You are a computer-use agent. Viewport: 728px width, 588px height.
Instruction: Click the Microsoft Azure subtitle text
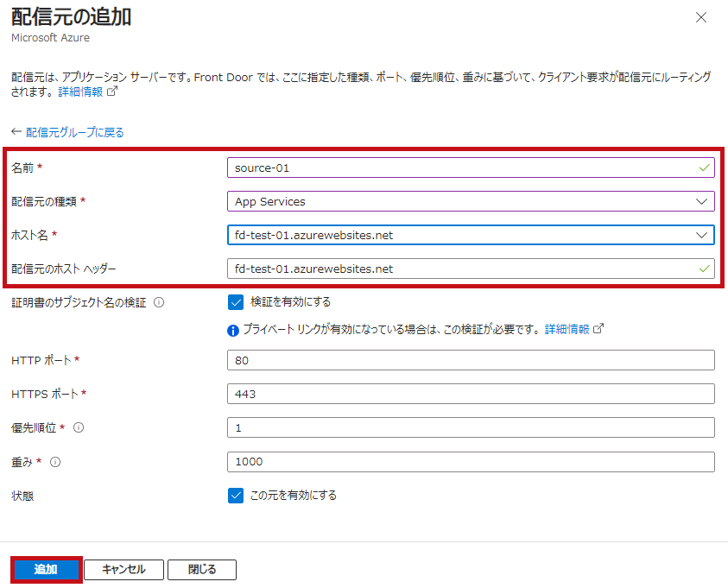[x=51, y=38]
